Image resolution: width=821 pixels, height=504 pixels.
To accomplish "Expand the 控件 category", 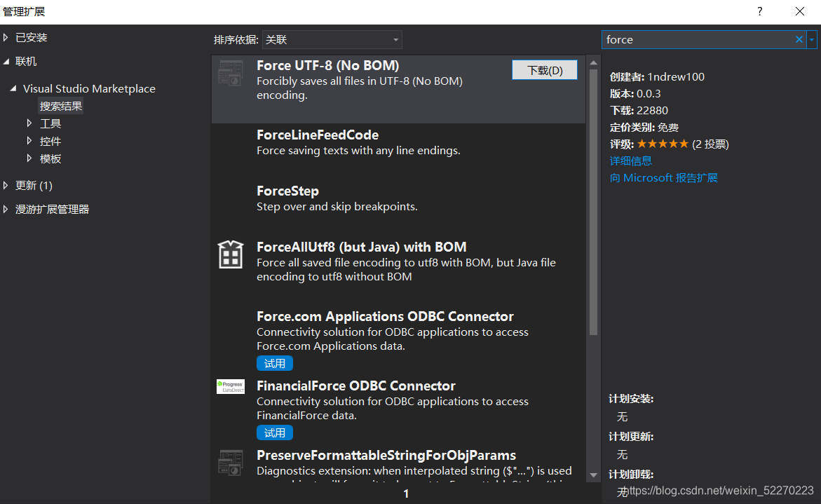I will tap(29, 140).
